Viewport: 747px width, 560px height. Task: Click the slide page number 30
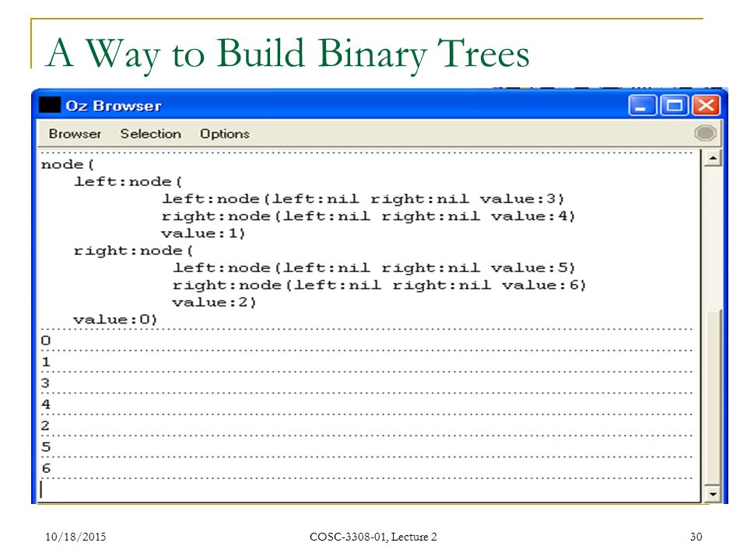pos(696,537)
